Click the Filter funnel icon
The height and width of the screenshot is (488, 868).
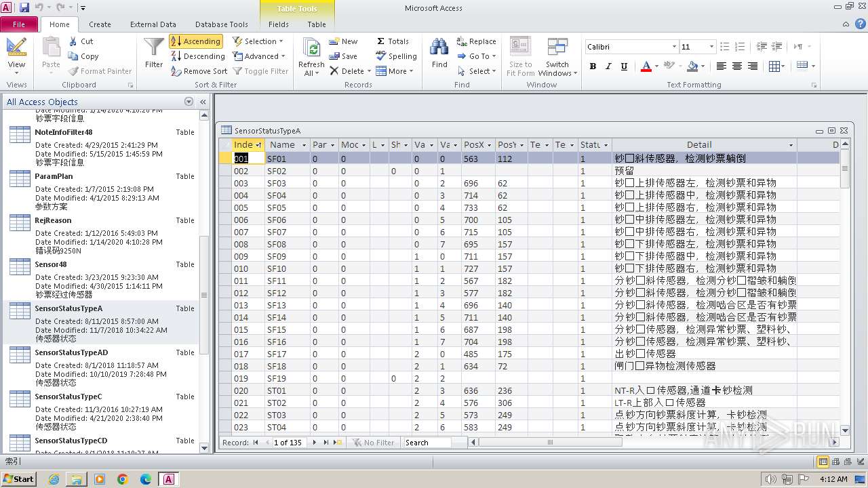tap(154, 53)
